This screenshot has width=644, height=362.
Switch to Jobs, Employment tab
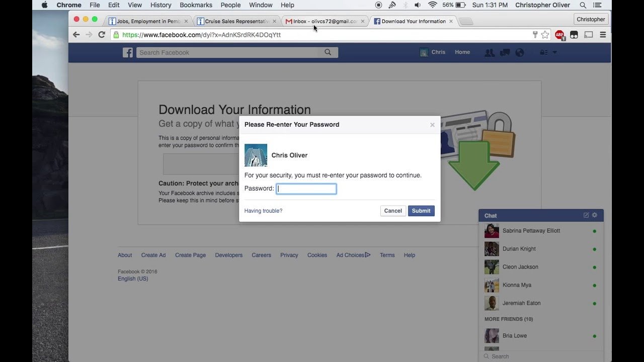(148, 21)
